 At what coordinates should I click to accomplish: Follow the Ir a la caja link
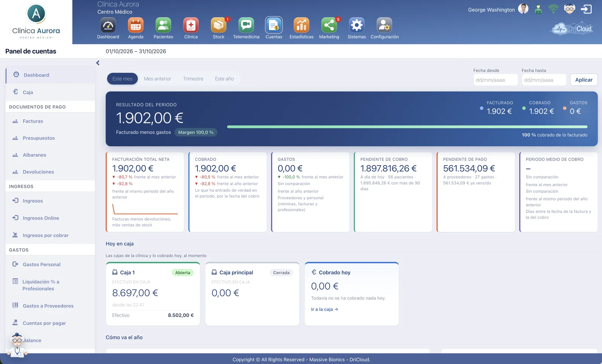point(325,309)
